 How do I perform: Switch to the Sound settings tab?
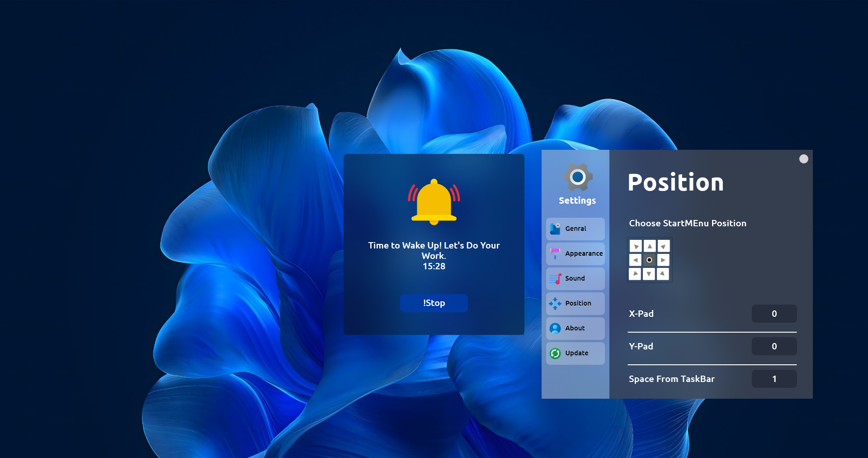tap(576, 279)
